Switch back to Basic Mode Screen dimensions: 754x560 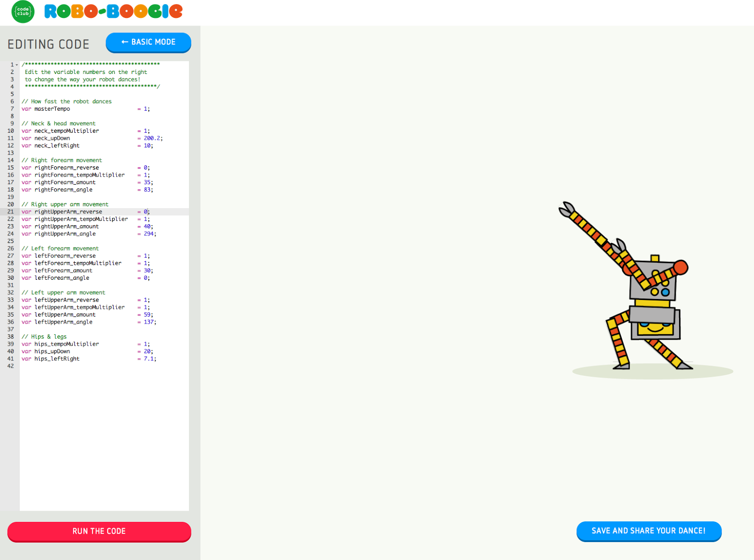click(148, 42)
